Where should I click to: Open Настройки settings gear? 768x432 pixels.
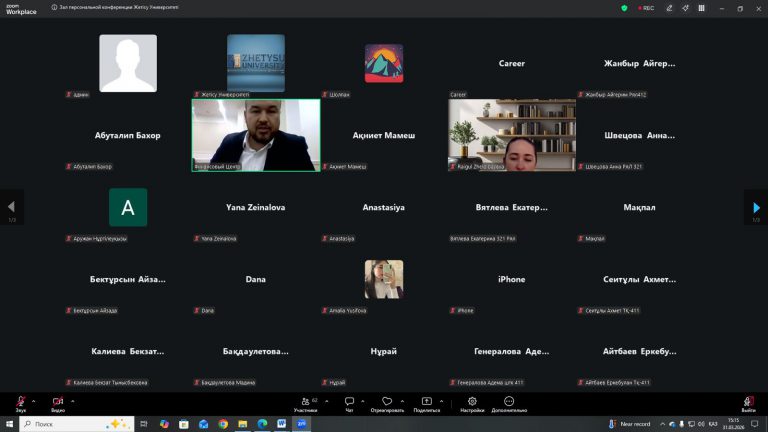(x=472, y=402)
